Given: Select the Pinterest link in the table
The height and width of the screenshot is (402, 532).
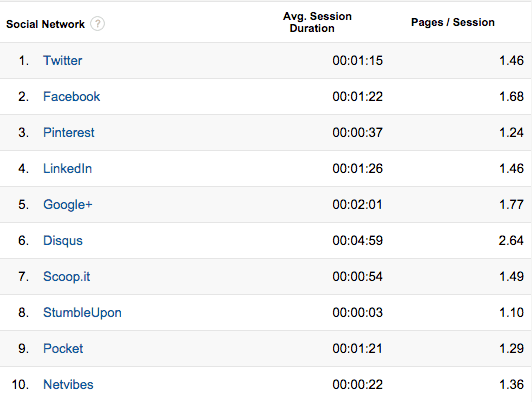Looking at the screenshot, I should [69, 133].
